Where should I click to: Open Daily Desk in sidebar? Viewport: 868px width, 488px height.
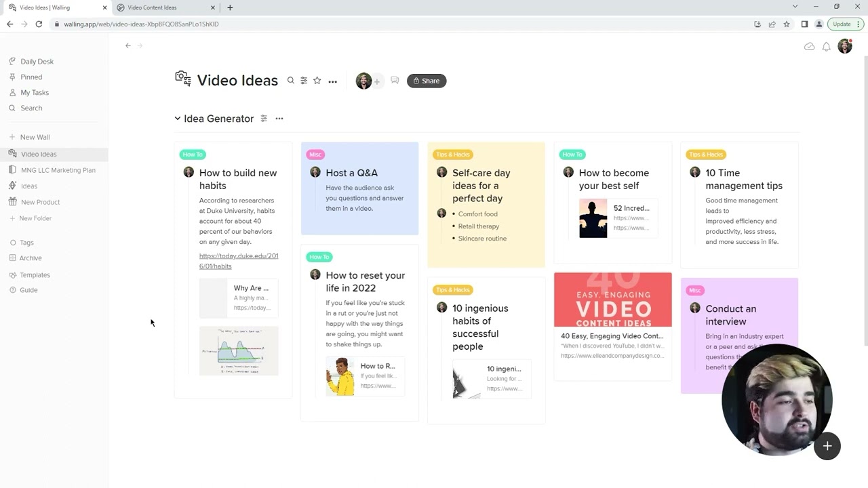[x=37, y=62]
